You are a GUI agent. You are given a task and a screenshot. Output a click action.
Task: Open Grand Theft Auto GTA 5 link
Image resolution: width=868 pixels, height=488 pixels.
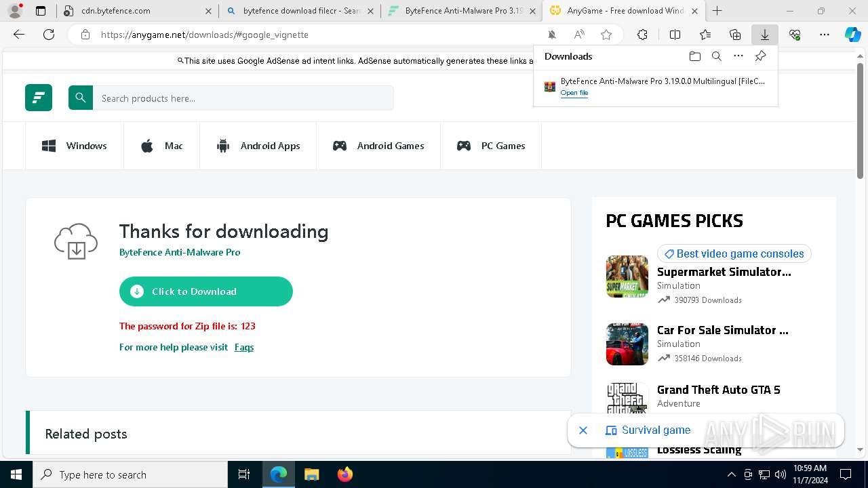click(719, 390)
